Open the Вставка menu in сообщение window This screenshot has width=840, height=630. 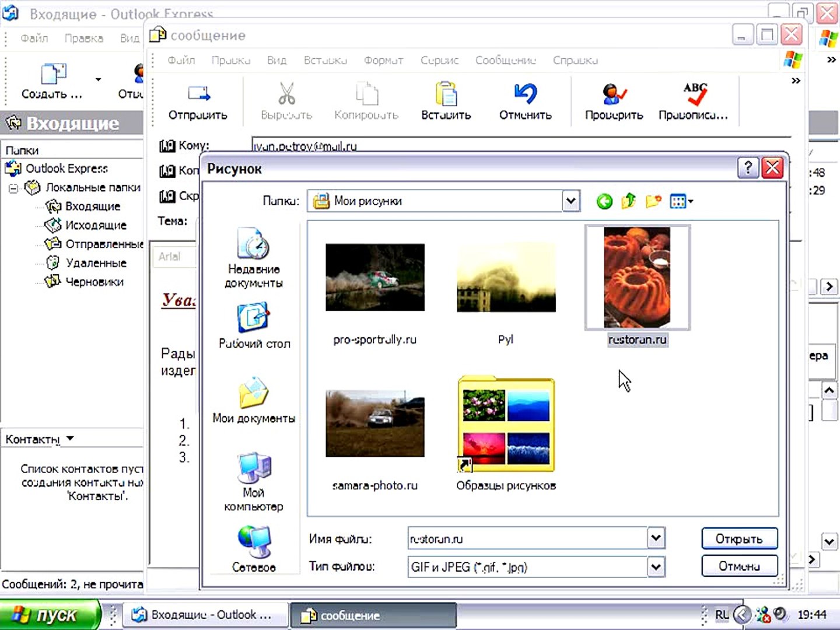click(325, 60)
